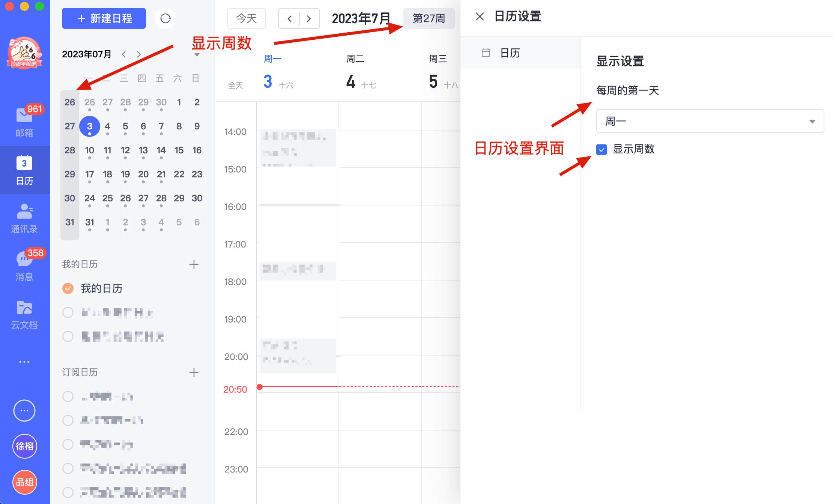Click the 第27周 week number button
Image resolution: width=833 pixels, height=504 pixels.
(429, 18)
